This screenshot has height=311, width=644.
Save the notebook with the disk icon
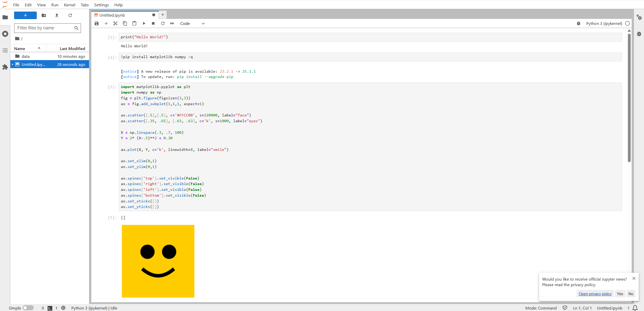pyautogui.click(x=97, y=23)
